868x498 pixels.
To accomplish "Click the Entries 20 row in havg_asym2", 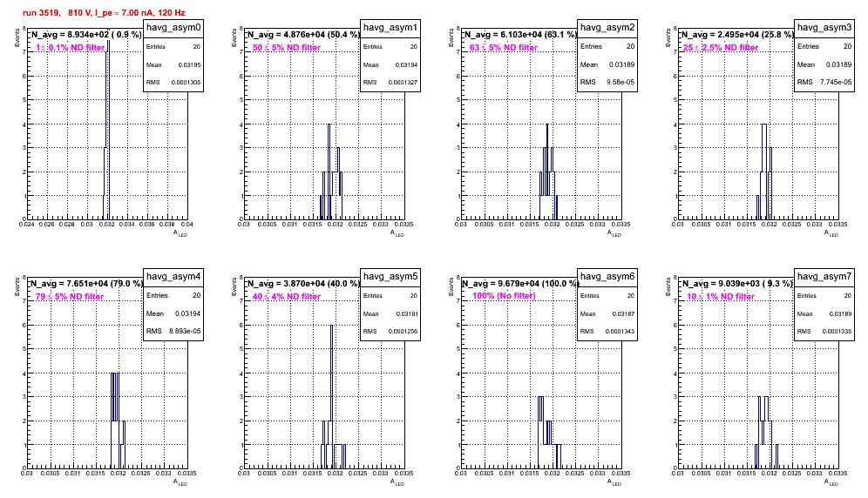I will [x=607, y=46].
